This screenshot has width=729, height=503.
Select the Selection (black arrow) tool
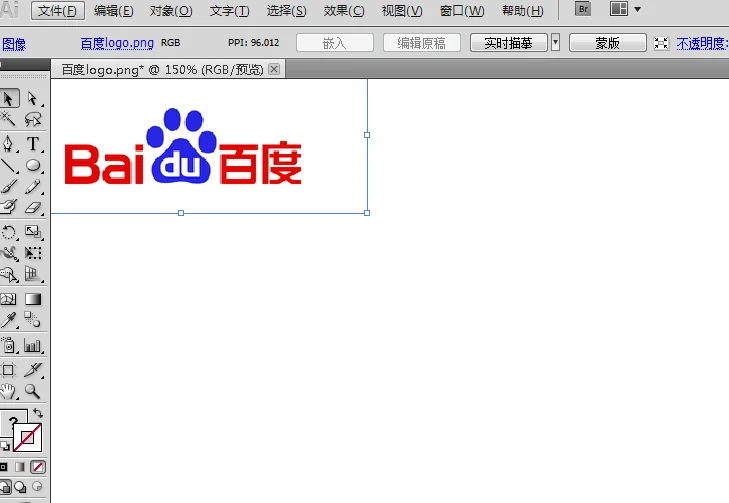[8, 99]
